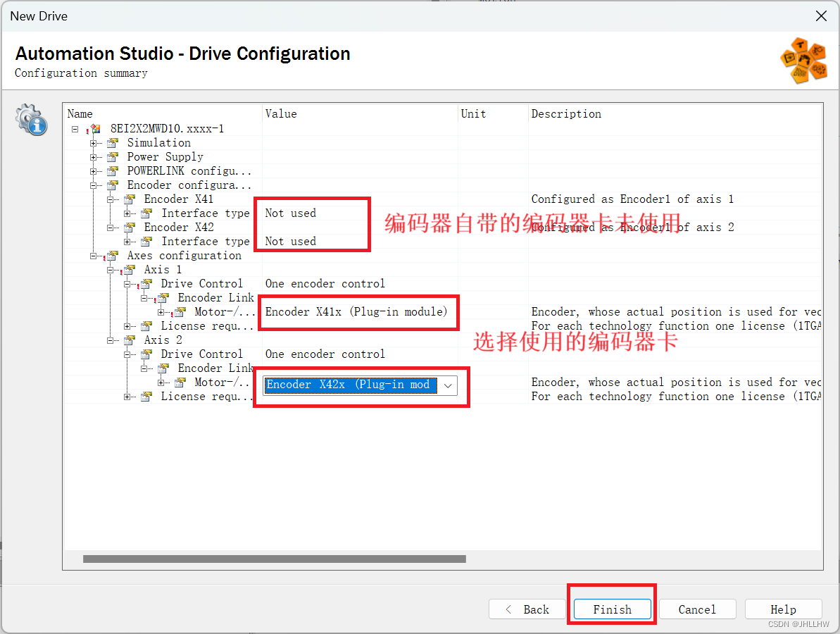Click the Simulation node icon

click(113, 142)
